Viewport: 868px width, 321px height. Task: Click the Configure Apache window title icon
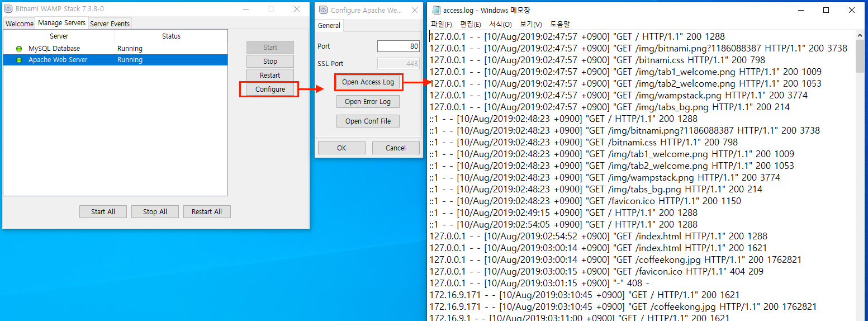pyautogui.click(x=323, y=10)
